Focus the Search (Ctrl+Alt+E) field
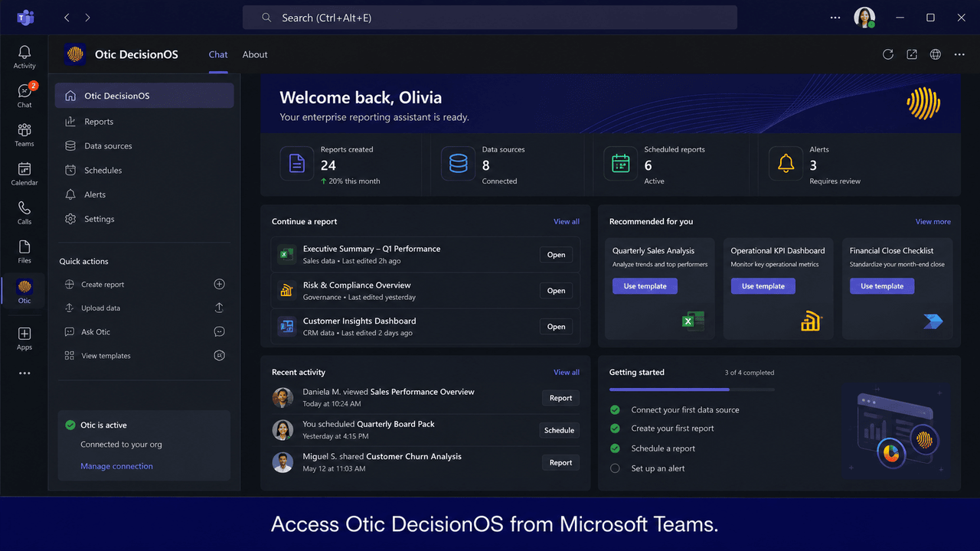The width and height of the screenshot is (980, 551). [x=490, y=18]
